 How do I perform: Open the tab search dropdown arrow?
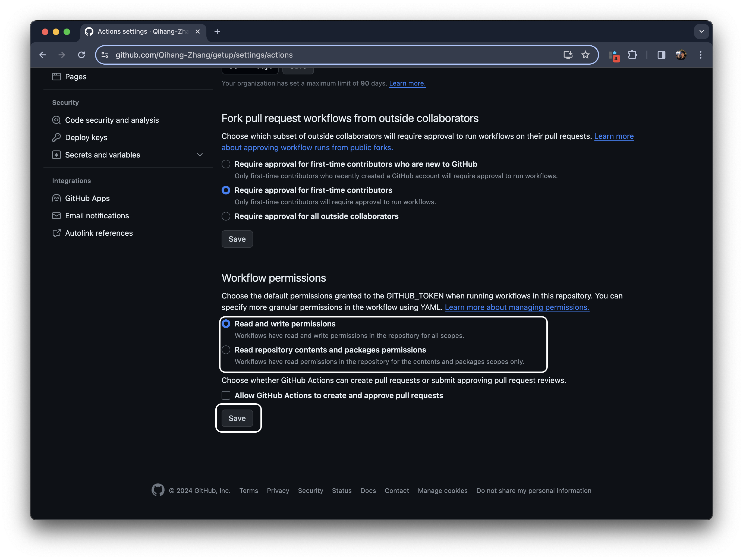[x=701, y=32]
